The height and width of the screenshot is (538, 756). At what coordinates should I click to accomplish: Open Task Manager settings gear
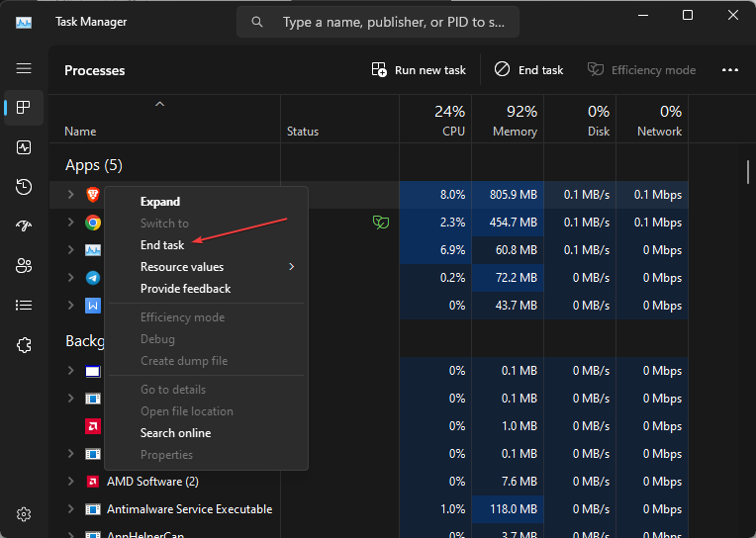(24, 514)
